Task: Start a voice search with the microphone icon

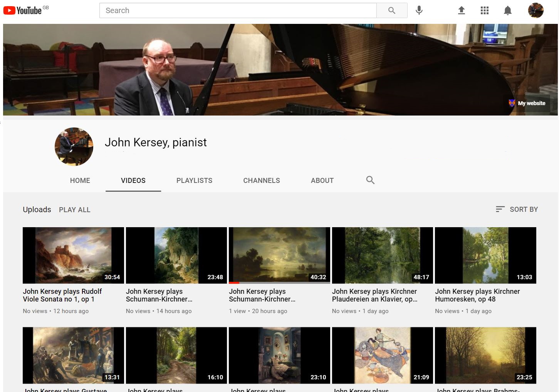Action: coord(419,10)
